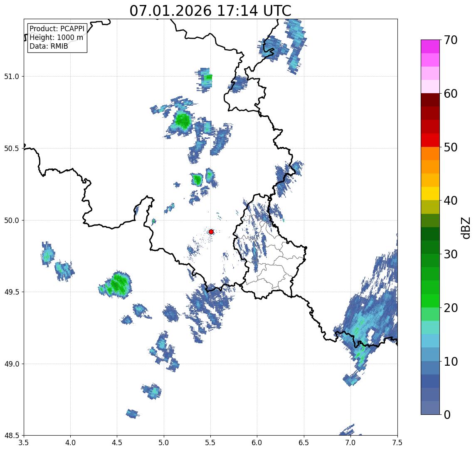The width and height of the screenshot is (476, 451).
Task: Click the 4.0 longitude axis label
Action: (70, 442)
